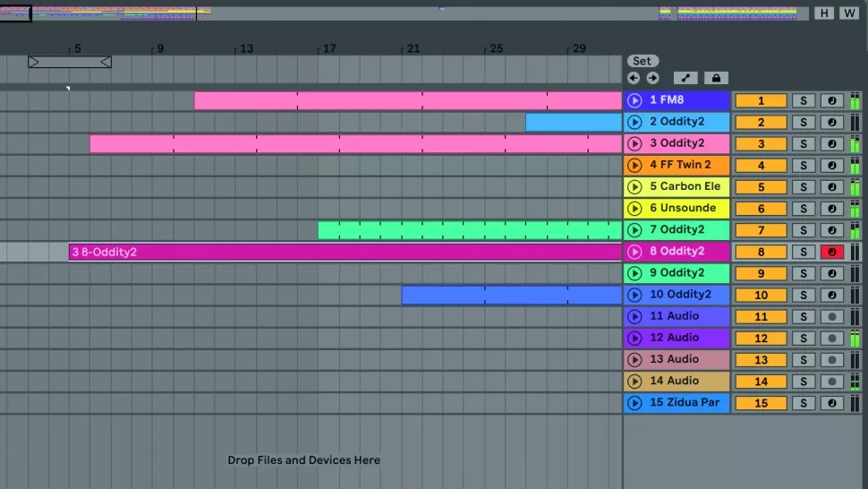Arm track 1 FM8 for recording
The height and width of the screenshot is (489, 868).
(832, 101)
